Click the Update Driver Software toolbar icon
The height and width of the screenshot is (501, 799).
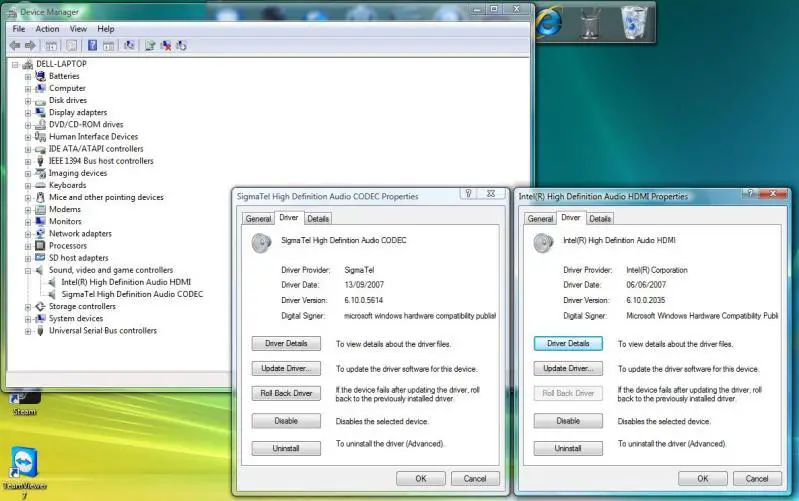tap(150, 45)
